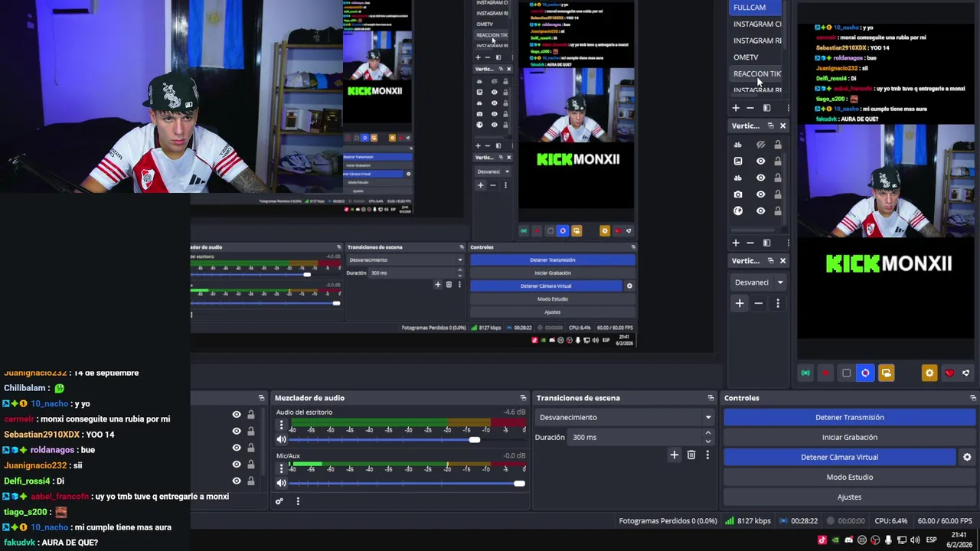This screenshot has width=980, height=551.
Task: Unlock the camera source in the vertical sources
Action: 778,194
